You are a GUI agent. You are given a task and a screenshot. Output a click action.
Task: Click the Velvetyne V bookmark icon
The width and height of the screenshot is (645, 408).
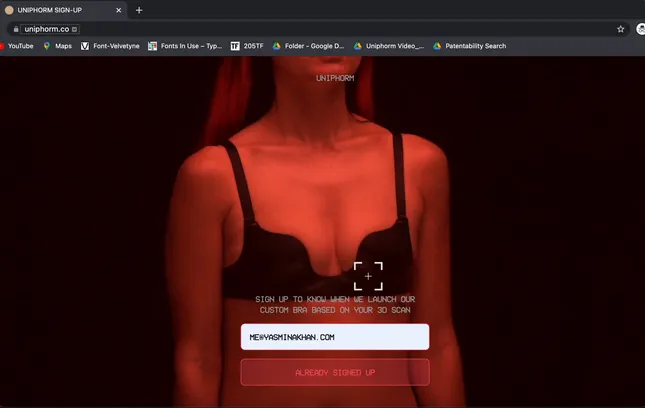pos(85,46)
